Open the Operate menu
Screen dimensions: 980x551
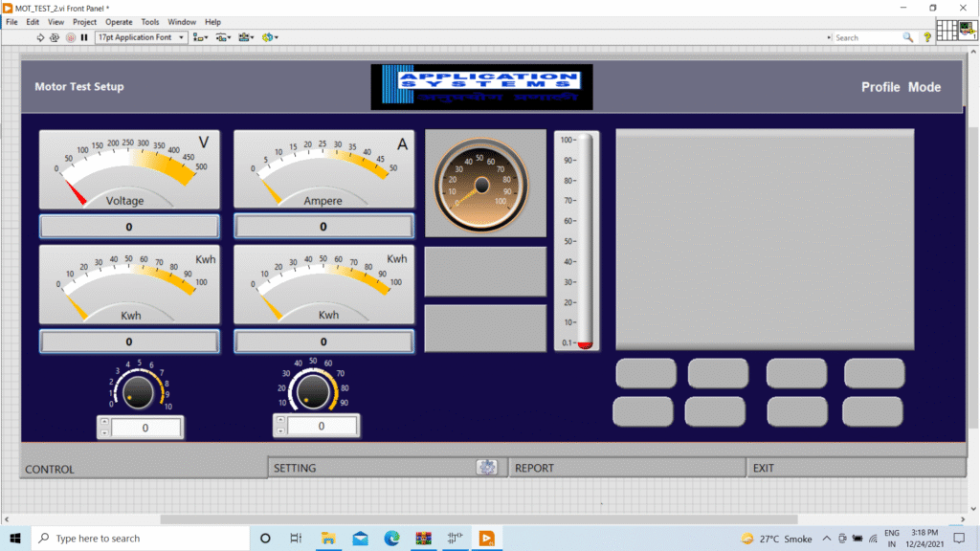119,21
